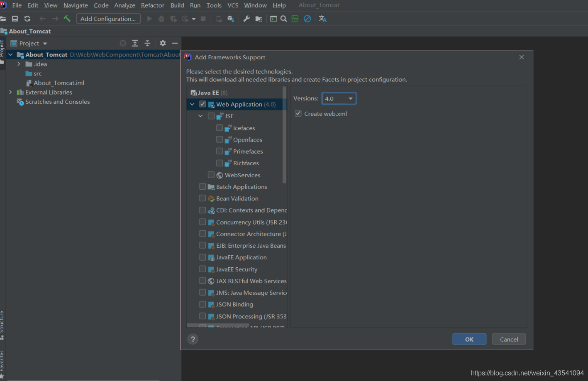The image size is (588, 381).
Task: Click the Stop square icon
Action: tap(203, 19)
